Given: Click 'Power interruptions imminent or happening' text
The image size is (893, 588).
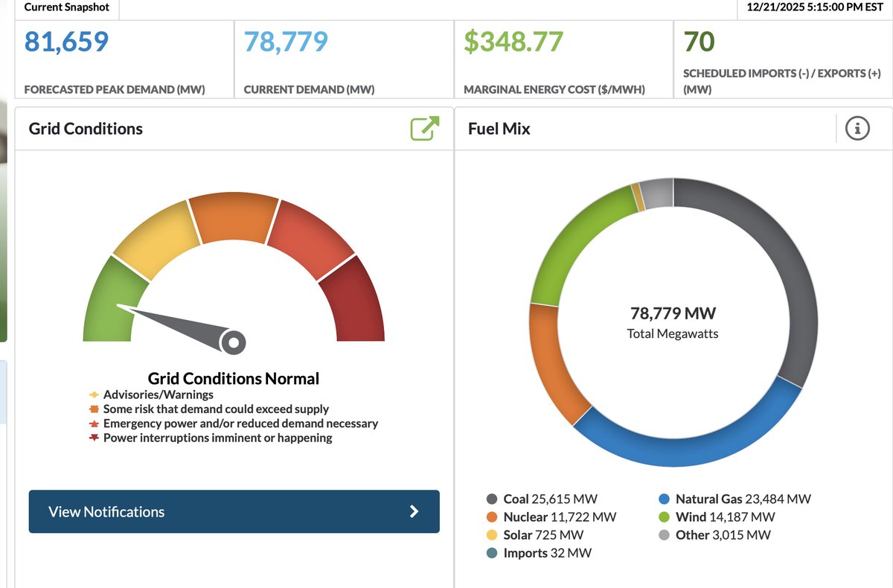Looking at the screenshot, I should click(x=218, y=438).
